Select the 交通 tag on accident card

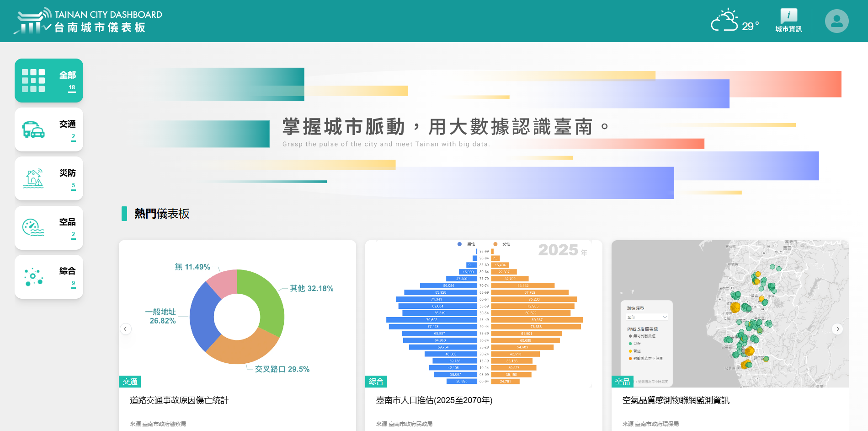point(130,381)
